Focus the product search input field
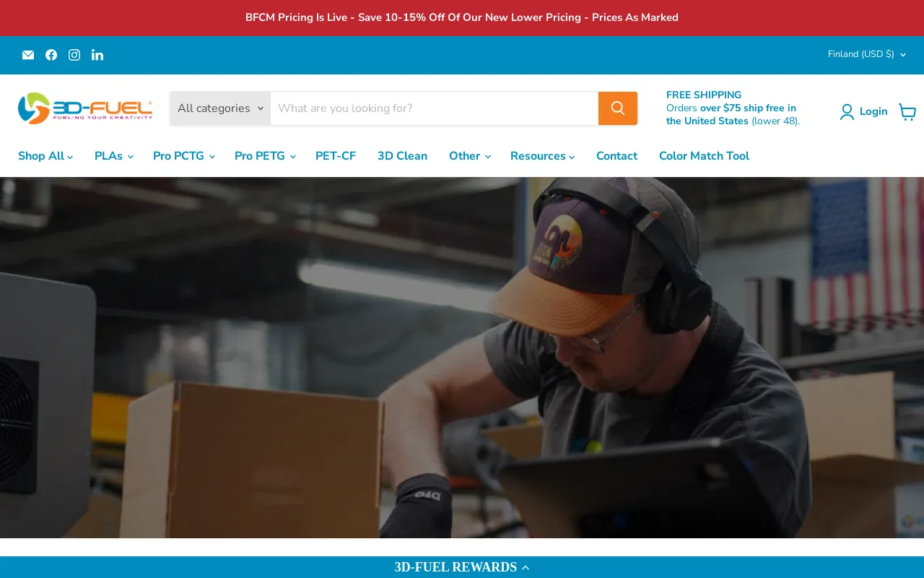 434,108
